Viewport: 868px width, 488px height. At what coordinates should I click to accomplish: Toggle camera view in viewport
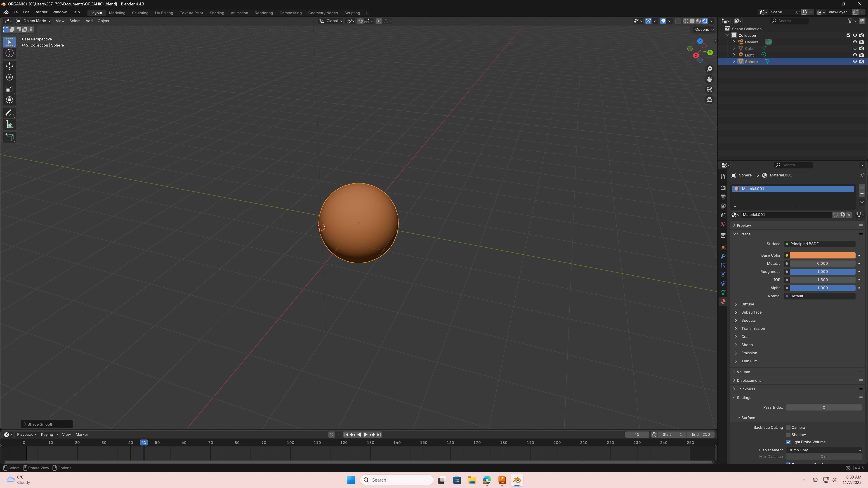(x=709, y=90)
